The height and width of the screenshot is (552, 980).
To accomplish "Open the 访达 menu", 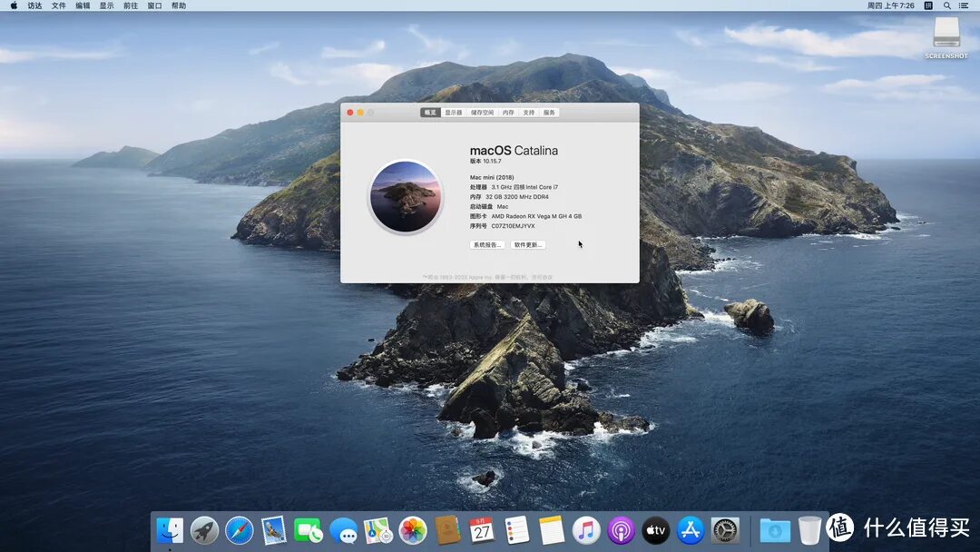I will [x=35, y=5].
